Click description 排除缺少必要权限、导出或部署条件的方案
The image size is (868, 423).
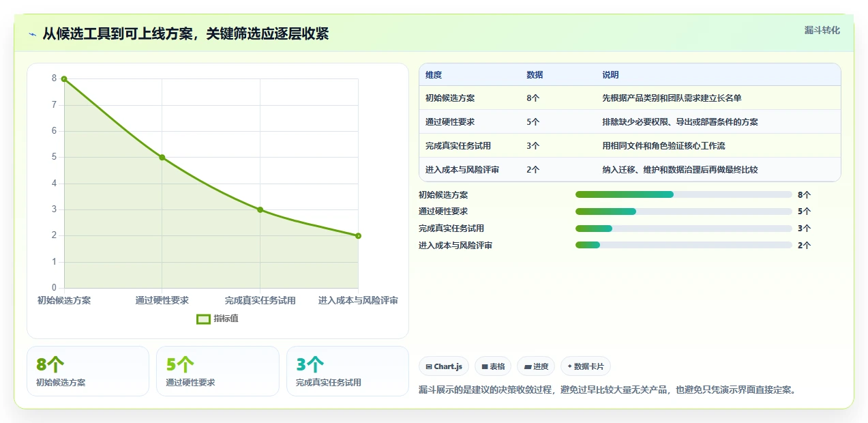click(680, 122)
